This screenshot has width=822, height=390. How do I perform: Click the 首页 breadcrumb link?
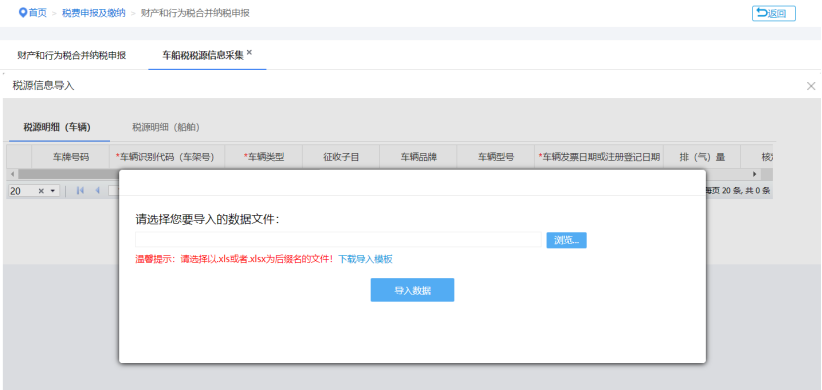[37, 13]
